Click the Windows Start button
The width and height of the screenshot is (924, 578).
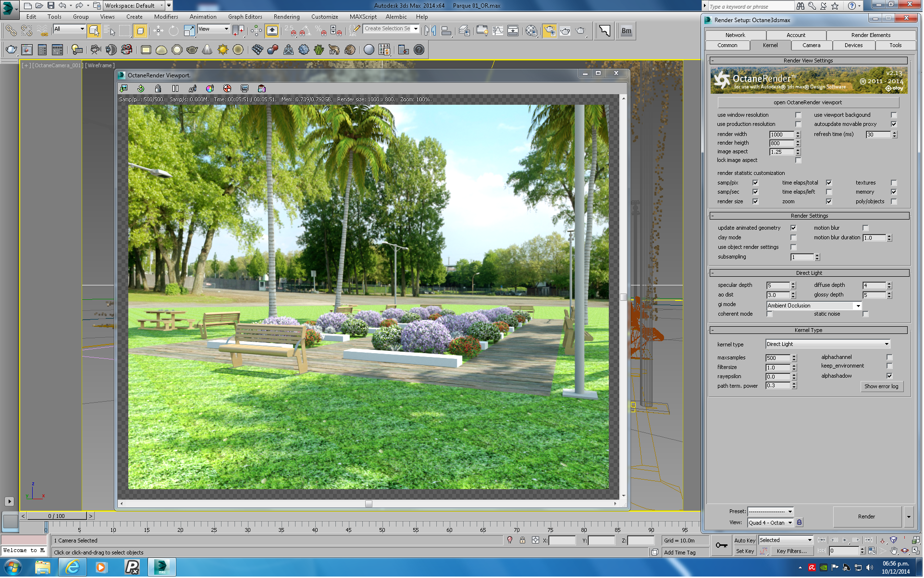tap(12, 567)
